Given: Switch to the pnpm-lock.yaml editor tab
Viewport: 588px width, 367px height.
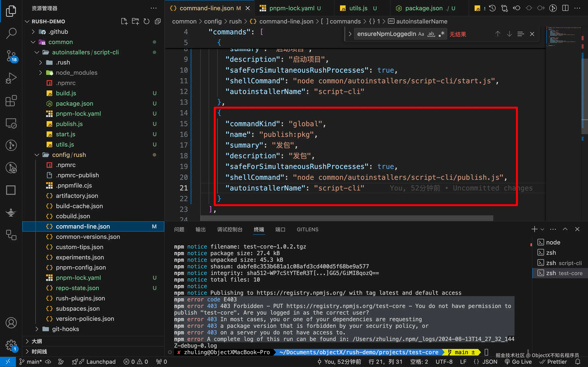Looking at the screenshot, I should coord(292,8).
